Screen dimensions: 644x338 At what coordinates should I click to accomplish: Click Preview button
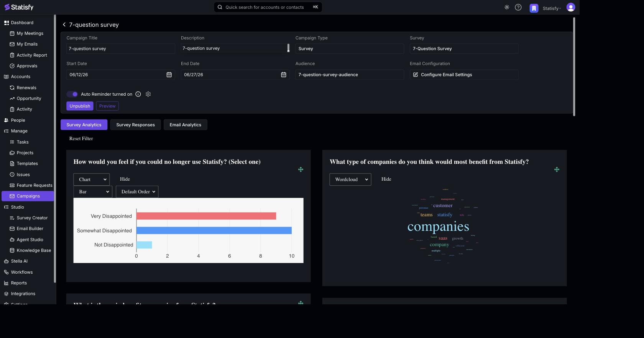pos(107,106)
